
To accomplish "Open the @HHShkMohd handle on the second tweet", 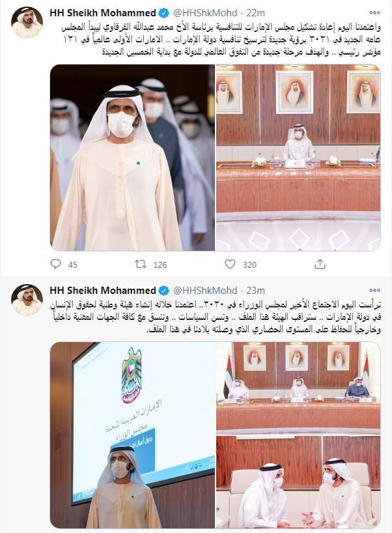I will click(x=205, y=291).
